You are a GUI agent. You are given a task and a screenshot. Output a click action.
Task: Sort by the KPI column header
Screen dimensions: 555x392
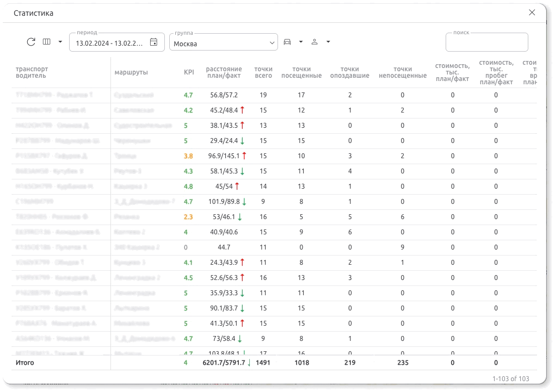[x=189, y=72]
